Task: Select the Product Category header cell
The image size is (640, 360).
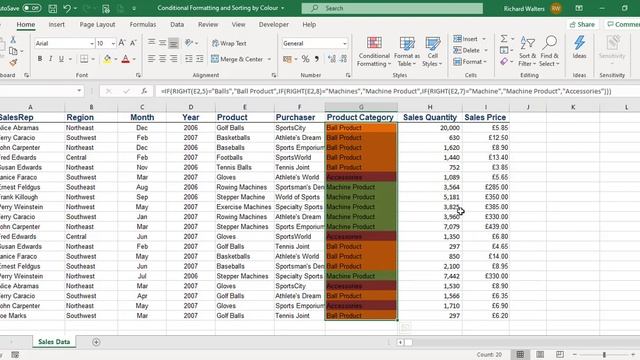Action: [x=361, y=117]
